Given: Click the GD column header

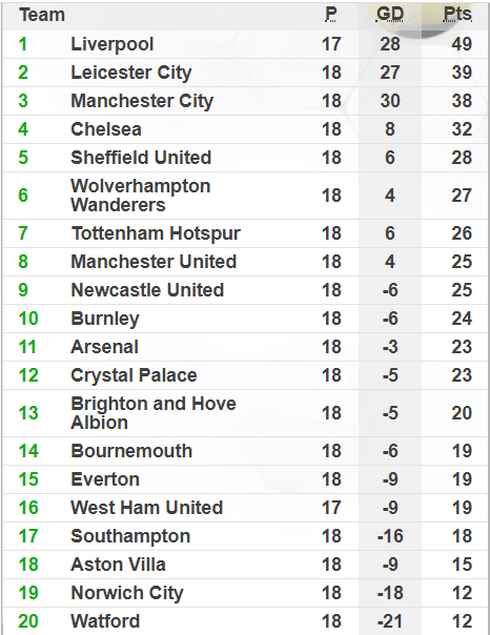Looking at the screenshot, I should 390,15.
